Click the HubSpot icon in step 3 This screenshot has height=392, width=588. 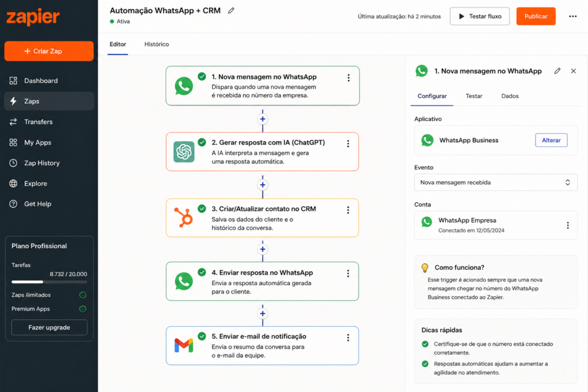pos(184,218)
